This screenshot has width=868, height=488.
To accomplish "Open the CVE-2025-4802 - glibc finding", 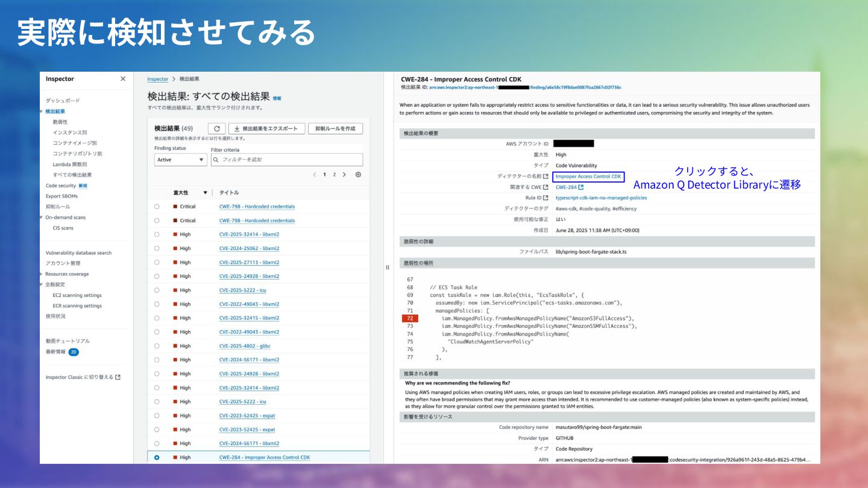I will point(245,346).
